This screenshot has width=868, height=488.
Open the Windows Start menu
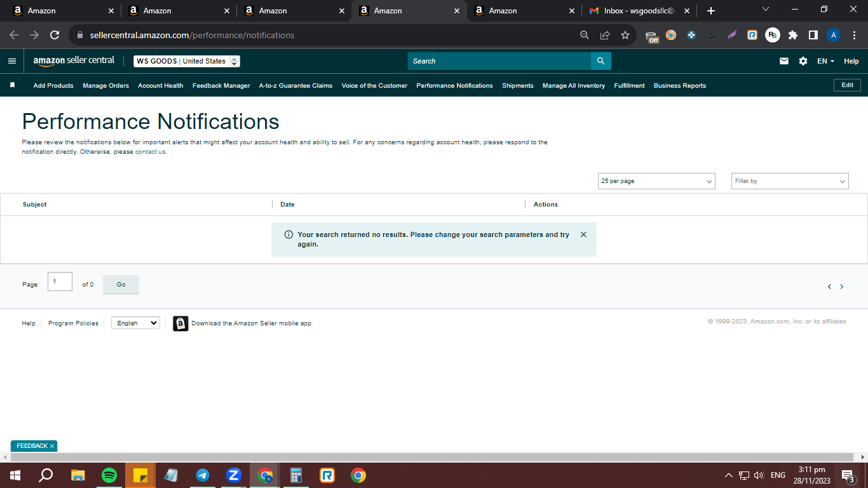click(15, 475)
